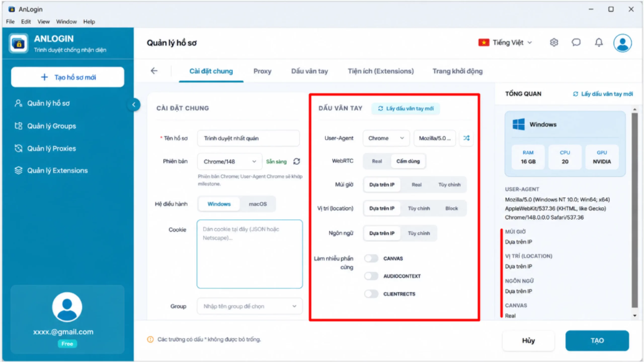The width and height of the screenshot is (644, 362).
Task: Click the Free plan badge
Action: [x=67, y=344]
